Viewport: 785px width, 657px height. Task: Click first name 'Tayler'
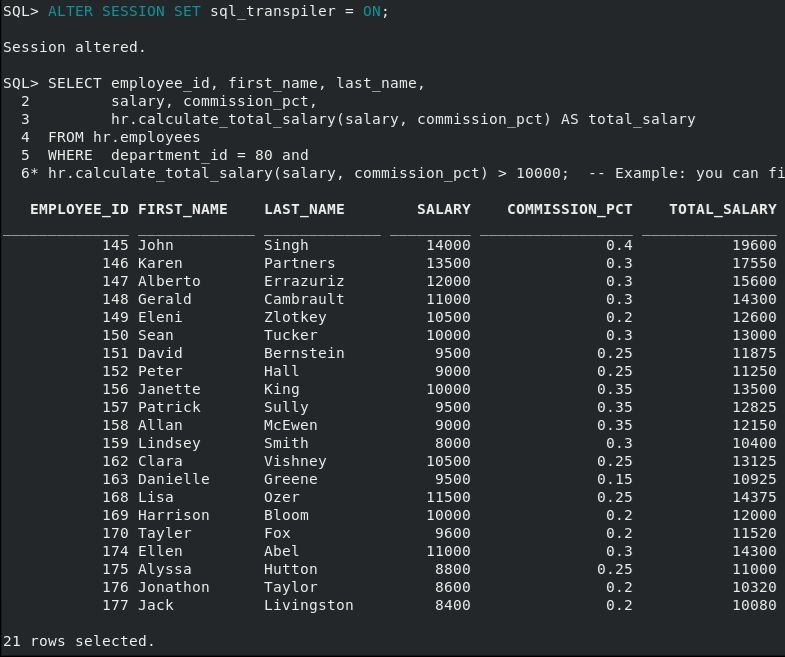165,534
